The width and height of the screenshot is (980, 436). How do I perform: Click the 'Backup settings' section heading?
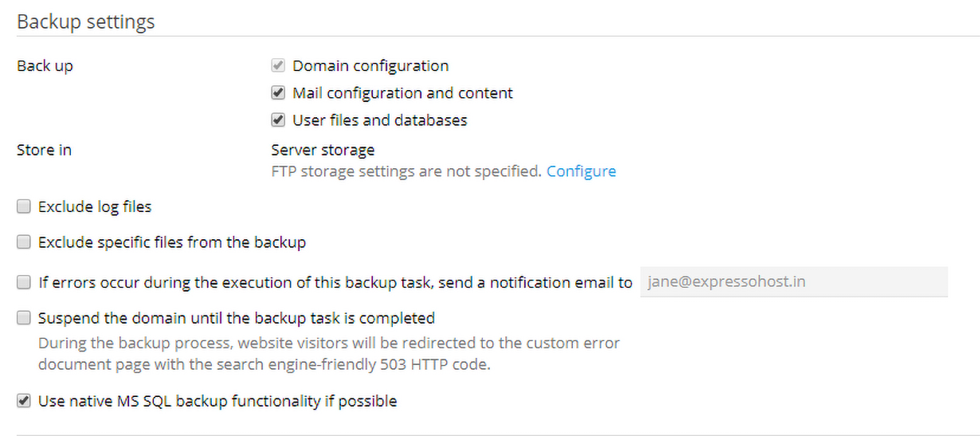click(x=86, y=22)
